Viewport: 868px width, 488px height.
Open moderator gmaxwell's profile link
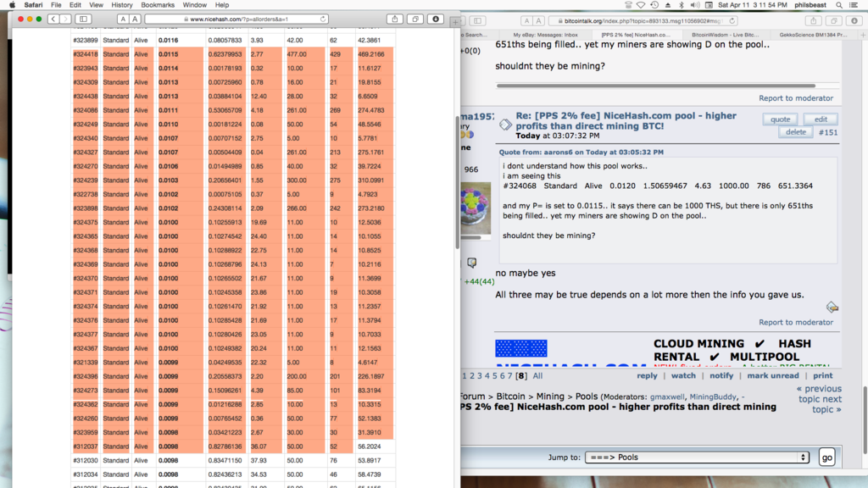[x=666, y=396]
